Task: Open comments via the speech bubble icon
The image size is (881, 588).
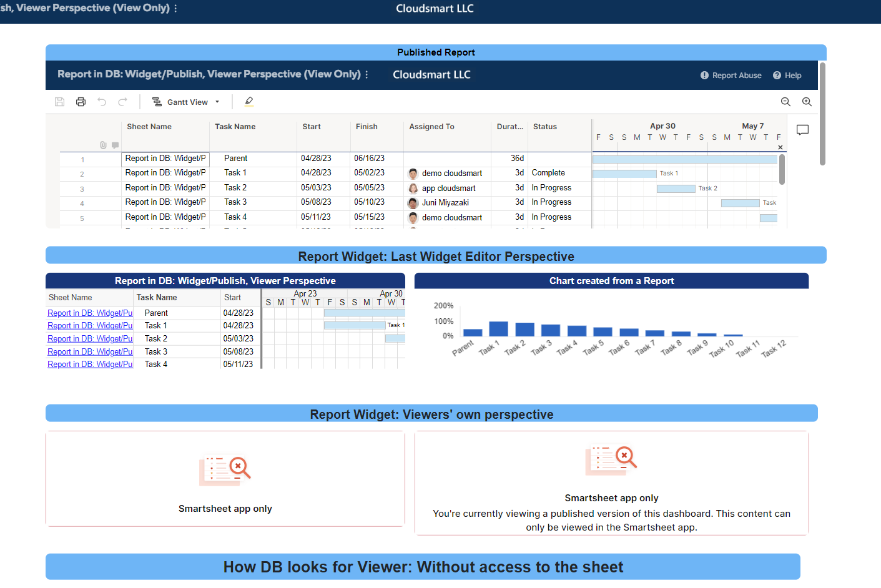Action: click(x=802, y=130)
